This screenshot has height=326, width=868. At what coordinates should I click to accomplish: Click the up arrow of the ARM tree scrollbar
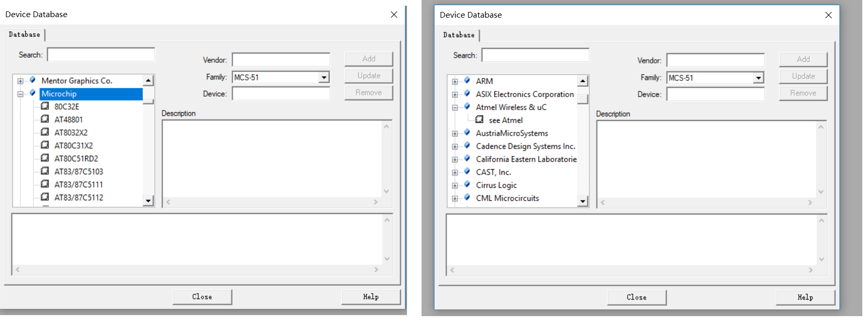583,81
